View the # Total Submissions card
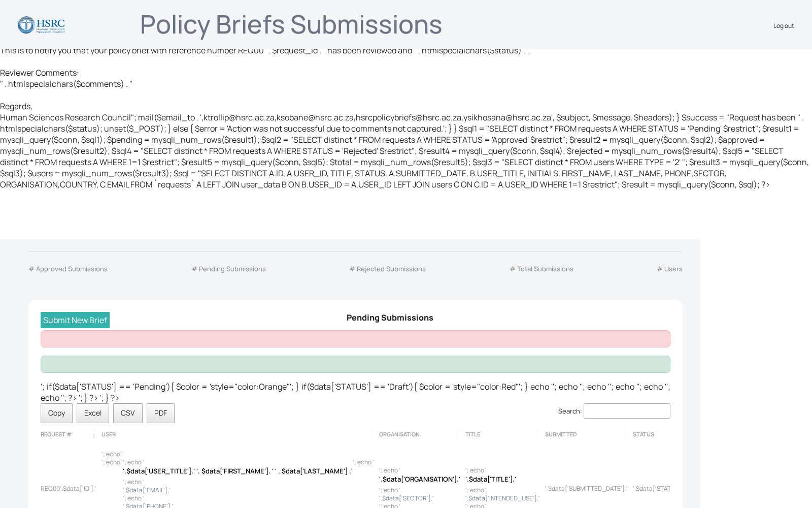Screen dimensions: 812x508 (542, 269)
